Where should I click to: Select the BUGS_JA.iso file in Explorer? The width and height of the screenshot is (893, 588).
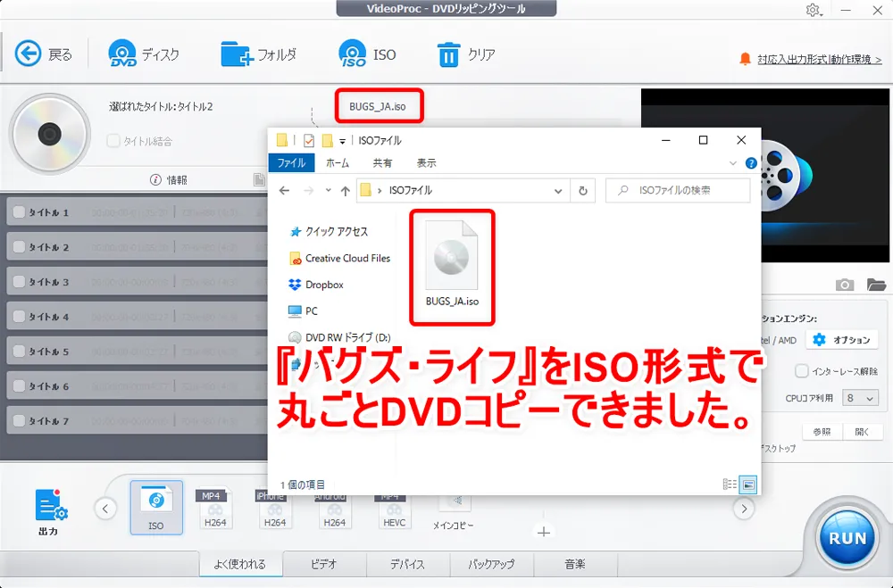[x=452, y=265]
